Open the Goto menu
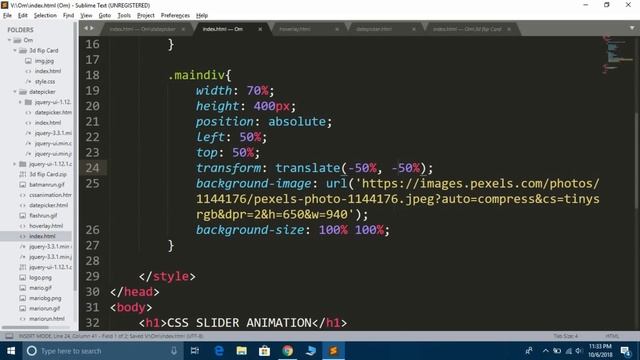The width and height of the screenshot is (640, 360). (104, 16)
